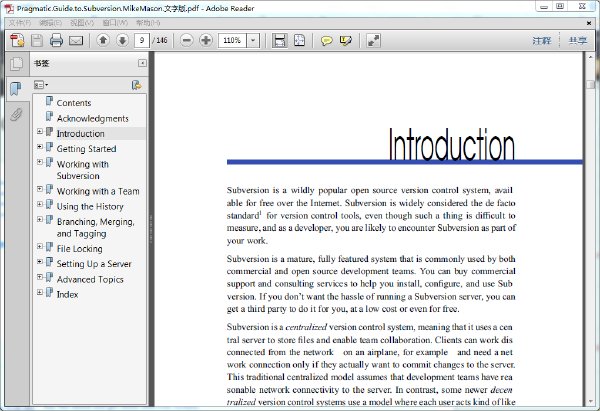
Task: Expand the Index bookmark
Action: point(40,292)
